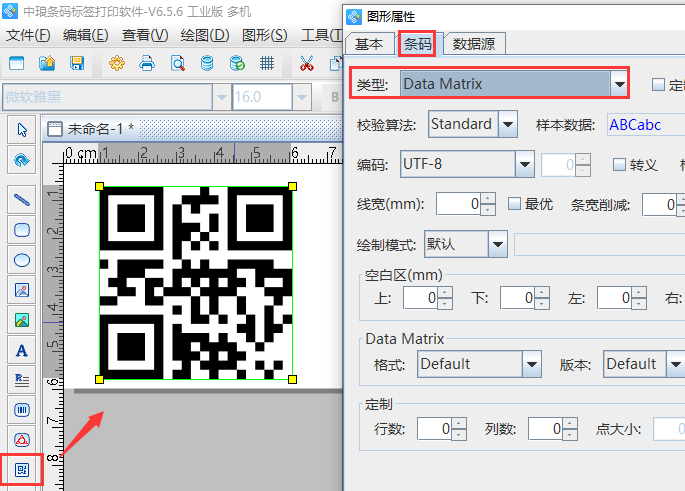Open the font name dropdown 微软雅黑
Screen dimensions: 685x491
click(221, 97)
